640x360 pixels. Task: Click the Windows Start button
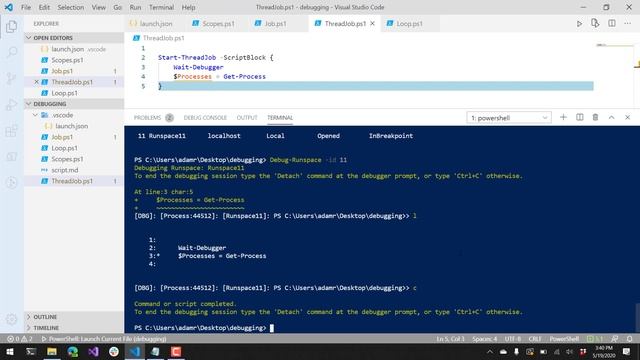9,351
